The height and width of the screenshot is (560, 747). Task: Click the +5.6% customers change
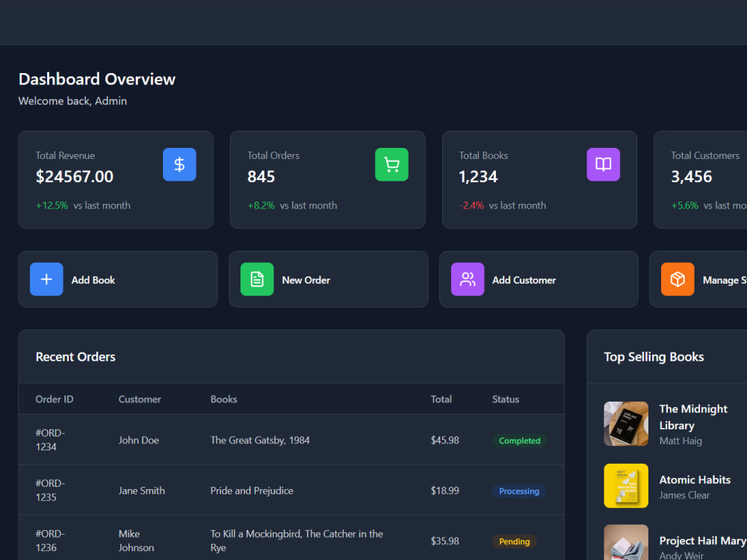tap(684, 205)
